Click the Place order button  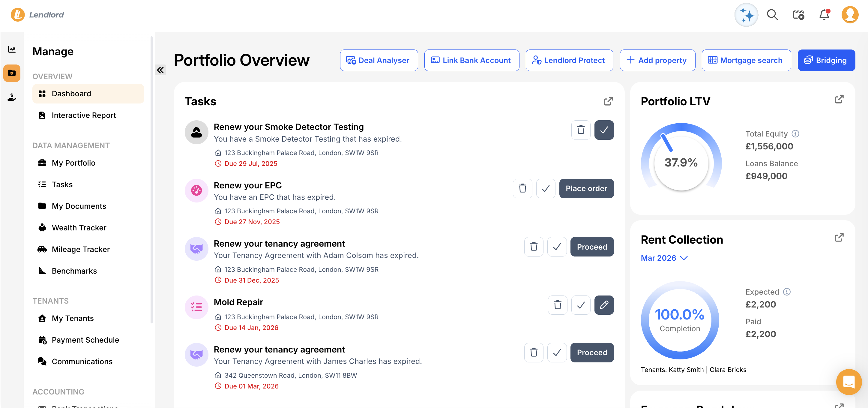tap(586, 189)
